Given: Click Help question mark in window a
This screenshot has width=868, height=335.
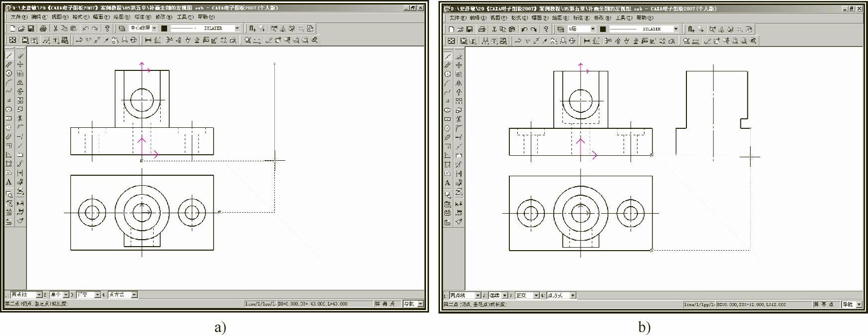Looking at the screenshot, I should click(107, 28).
